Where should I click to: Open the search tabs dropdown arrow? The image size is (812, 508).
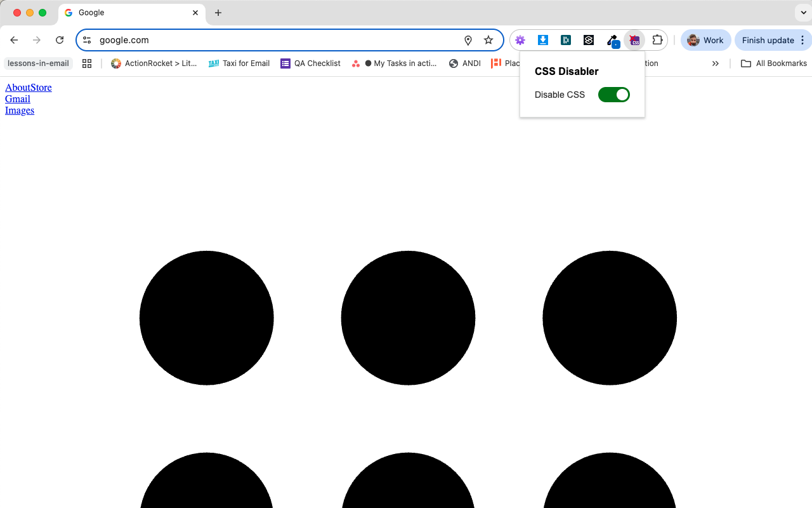click(x=803, y=12)
